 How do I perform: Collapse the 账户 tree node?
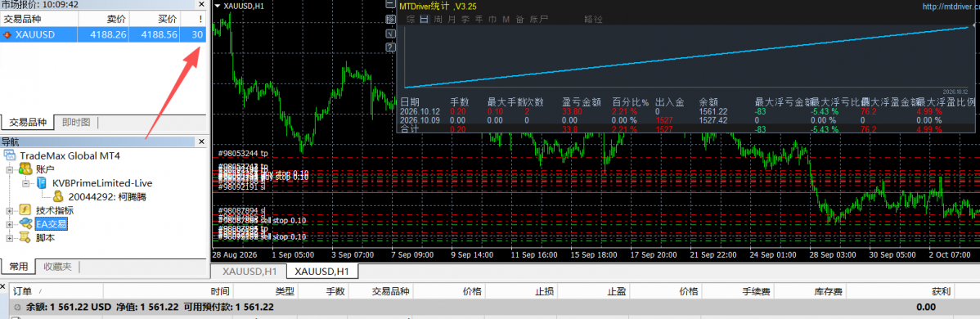pyautogui.click(x=9, y=168)
